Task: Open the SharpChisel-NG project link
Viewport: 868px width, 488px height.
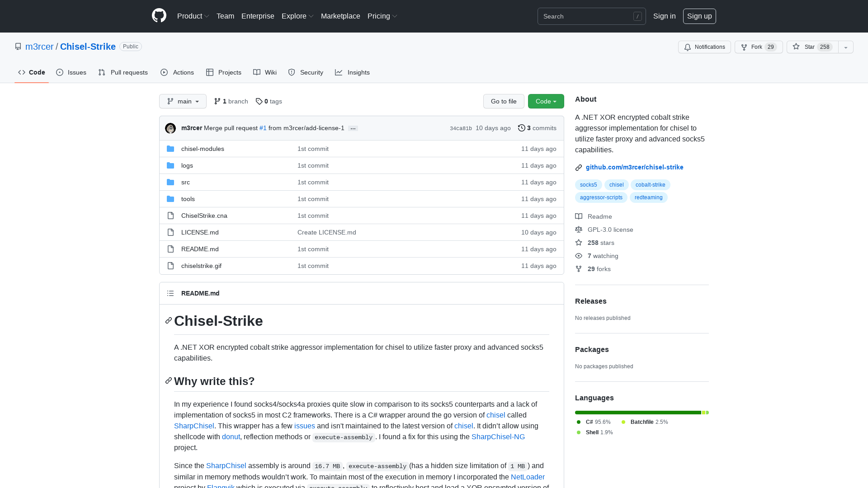Action: point(498,436)
